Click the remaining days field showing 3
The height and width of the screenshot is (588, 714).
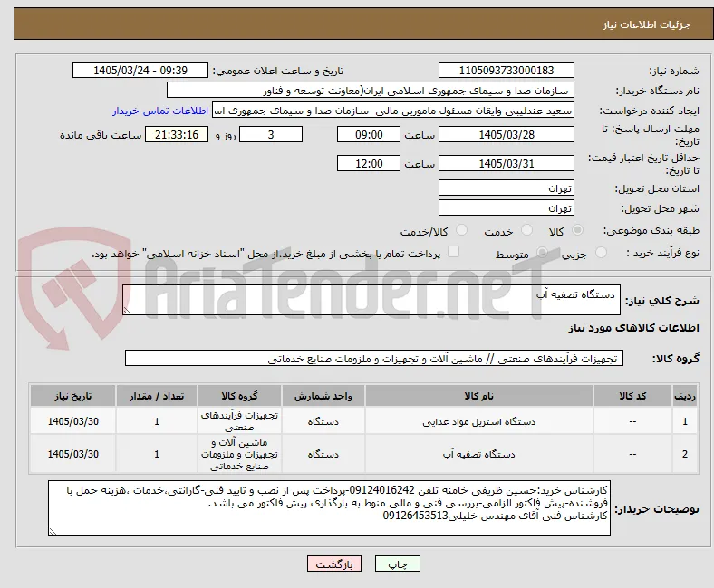(271, 134)
